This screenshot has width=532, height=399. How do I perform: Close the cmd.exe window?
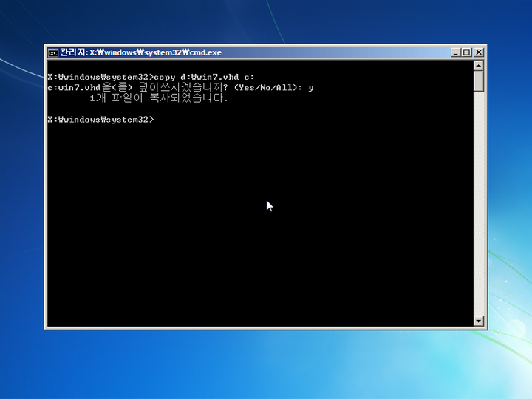pos(479,52)
